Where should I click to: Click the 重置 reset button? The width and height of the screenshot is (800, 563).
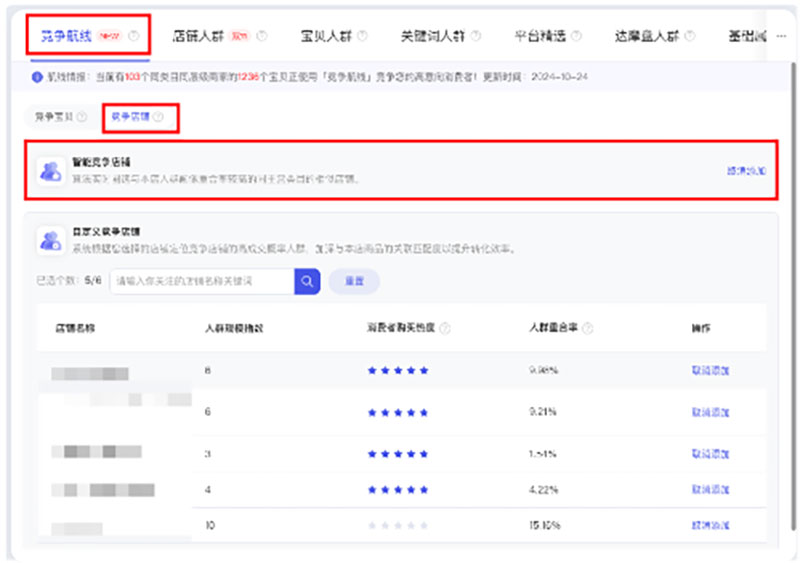(354, 281)
